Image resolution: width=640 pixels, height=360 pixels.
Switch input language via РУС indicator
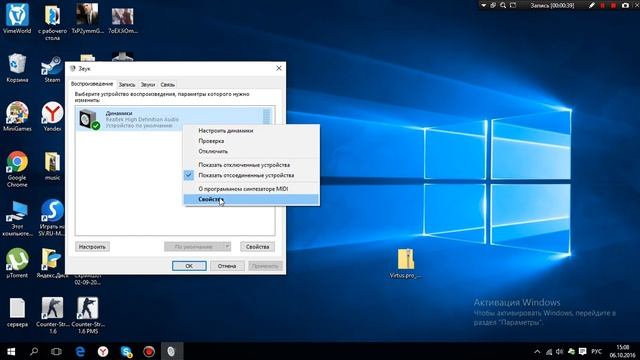pyautogui.click(x=596, y=351)
